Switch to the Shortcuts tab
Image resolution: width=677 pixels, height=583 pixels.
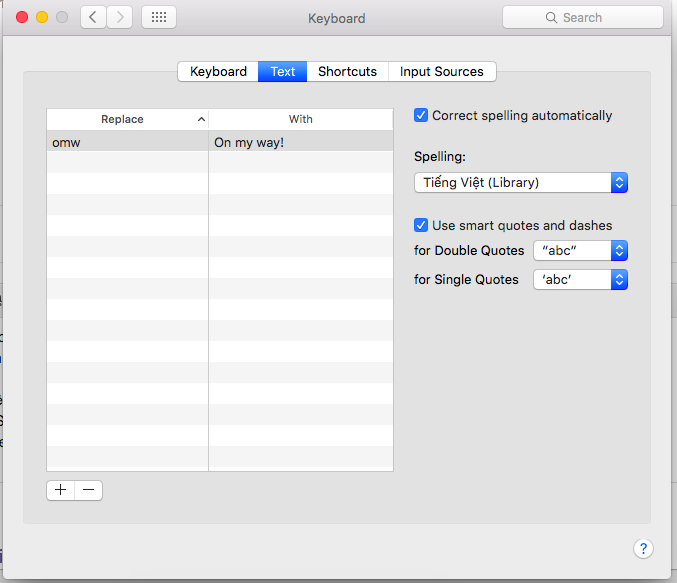tap(348, 71)
